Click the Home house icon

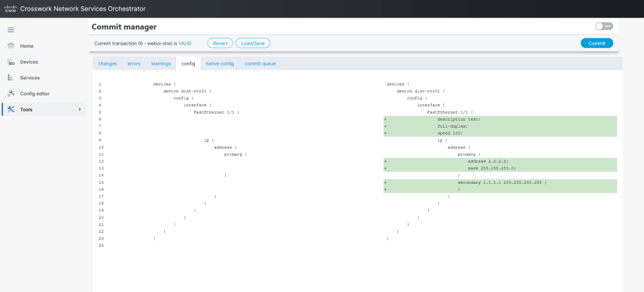tap(11, 46)
